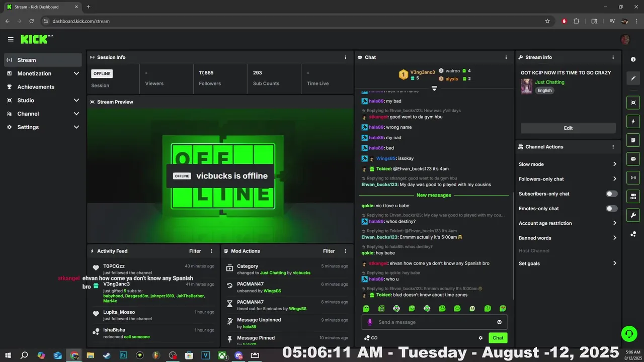Select Achievements in the left sidebar
The width and height of the screenshot is (644, 362).
tap(43, 87)
